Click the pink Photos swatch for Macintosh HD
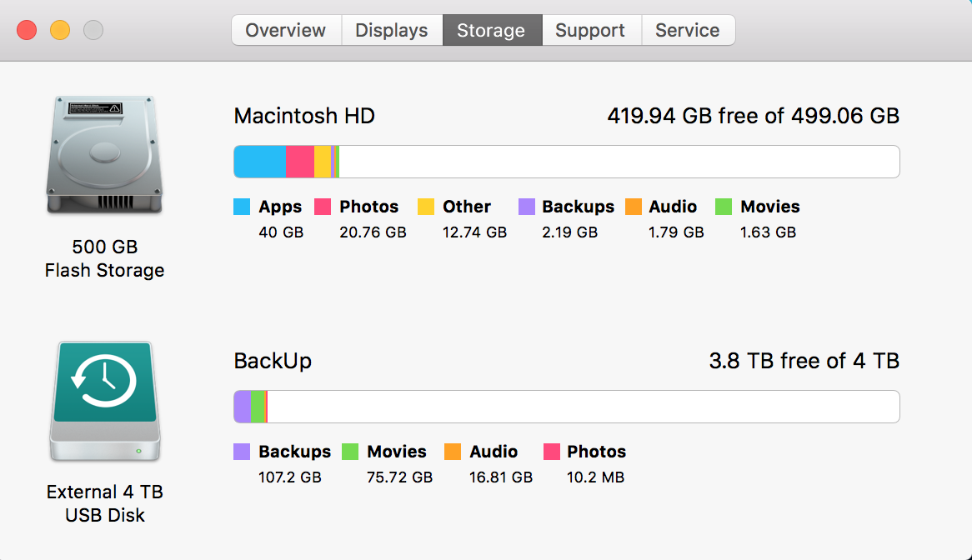The image size is (972, 560). (x=323, y=207)
